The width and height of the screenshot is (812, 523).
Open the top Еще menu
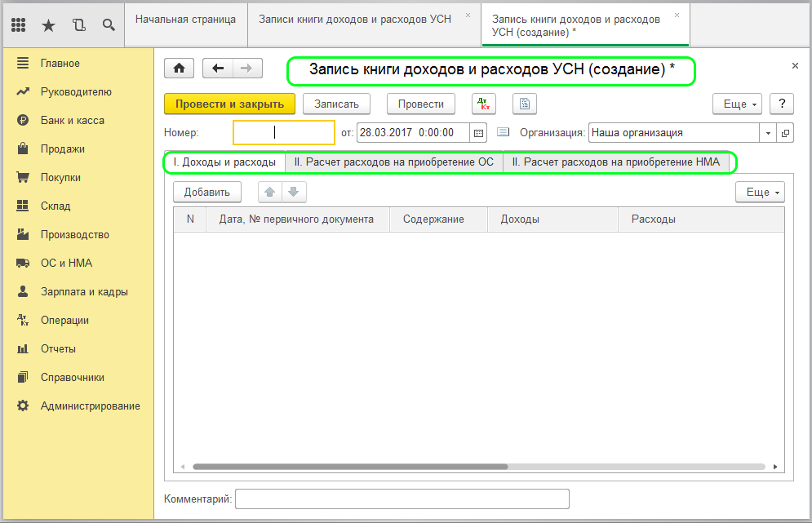(x=740, y=104)
